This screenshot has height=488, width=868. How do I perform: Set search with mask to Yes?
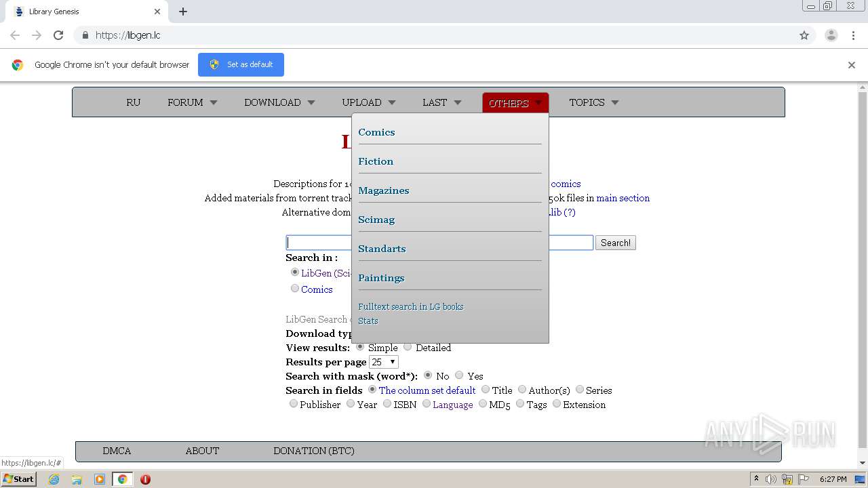coord(459,375)
